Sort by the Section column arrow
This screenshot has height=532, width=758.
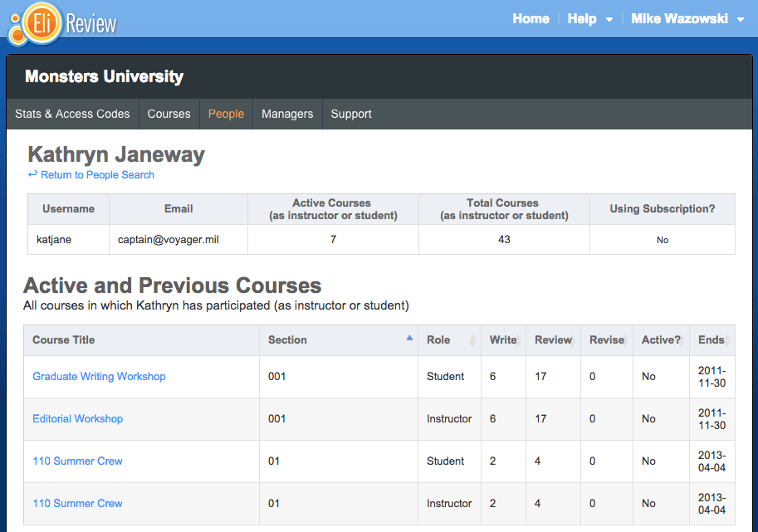[409, 338]
